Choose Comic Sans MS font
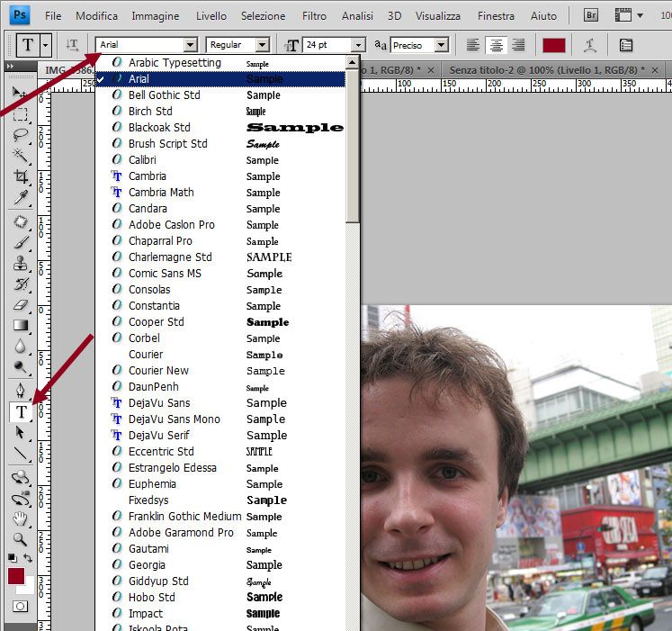 220,274
